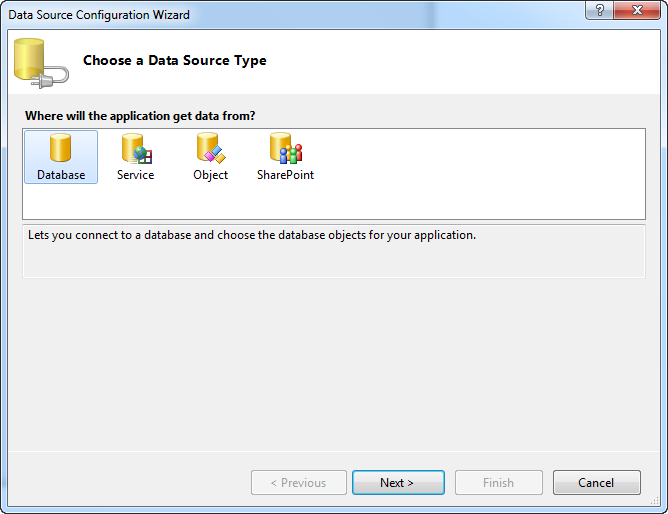
Task: Click the resize grip in window corner
Action: (654, 501)
